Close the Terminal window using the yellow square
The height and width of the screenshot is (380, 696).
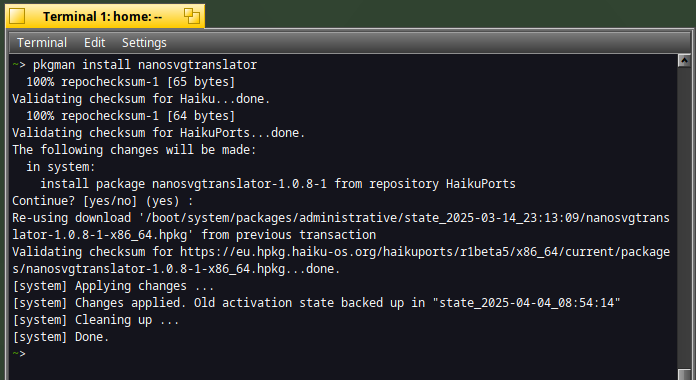(x=17, y=16)
